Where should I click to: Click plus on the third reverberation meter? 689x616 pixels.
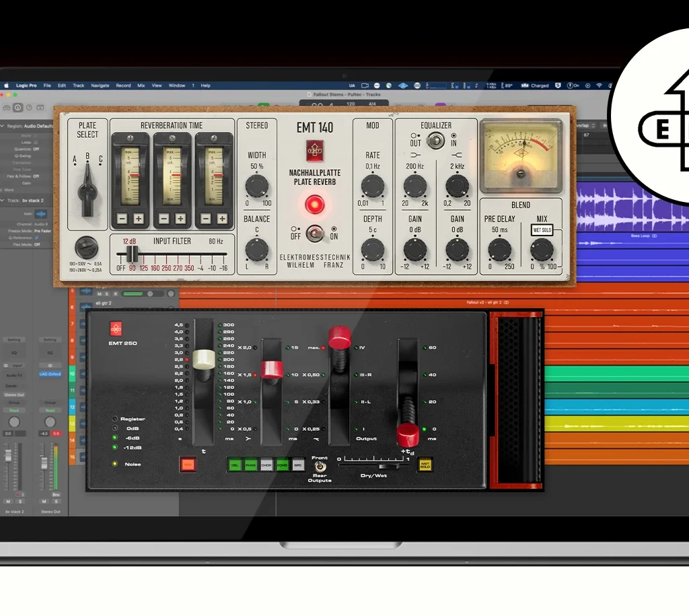click(222, 219)
